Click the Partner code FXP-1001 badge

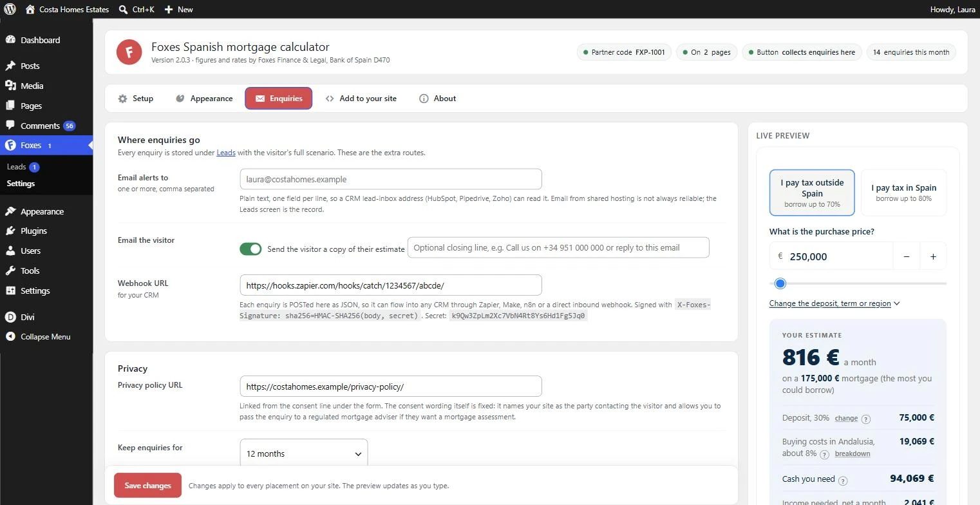point(624,52)
